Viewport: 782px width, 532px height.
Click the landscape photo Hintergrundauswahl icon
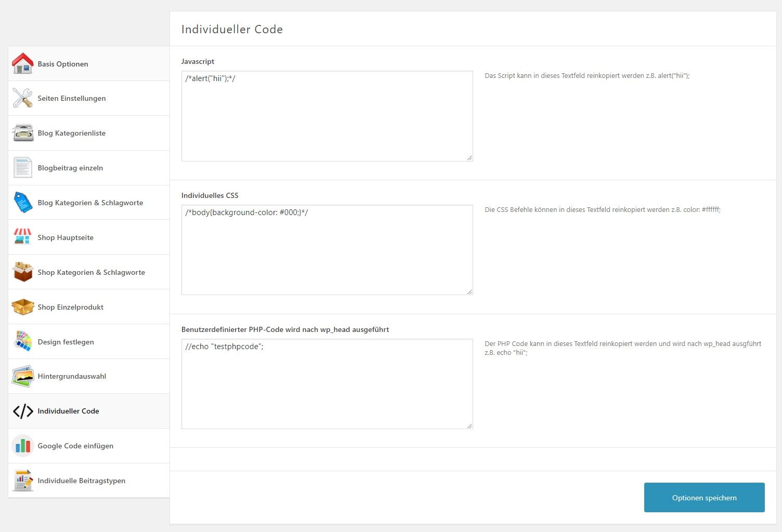(x=23, y=376)
